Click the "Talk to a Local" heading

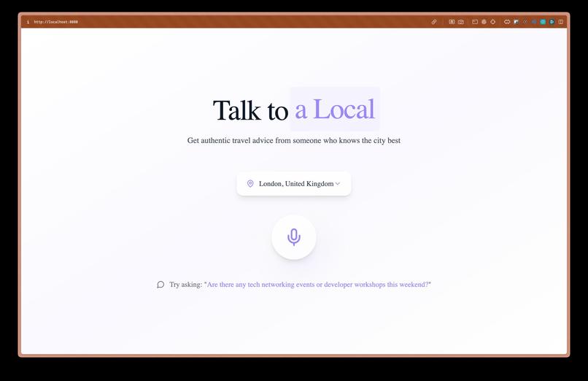[293, 109]
